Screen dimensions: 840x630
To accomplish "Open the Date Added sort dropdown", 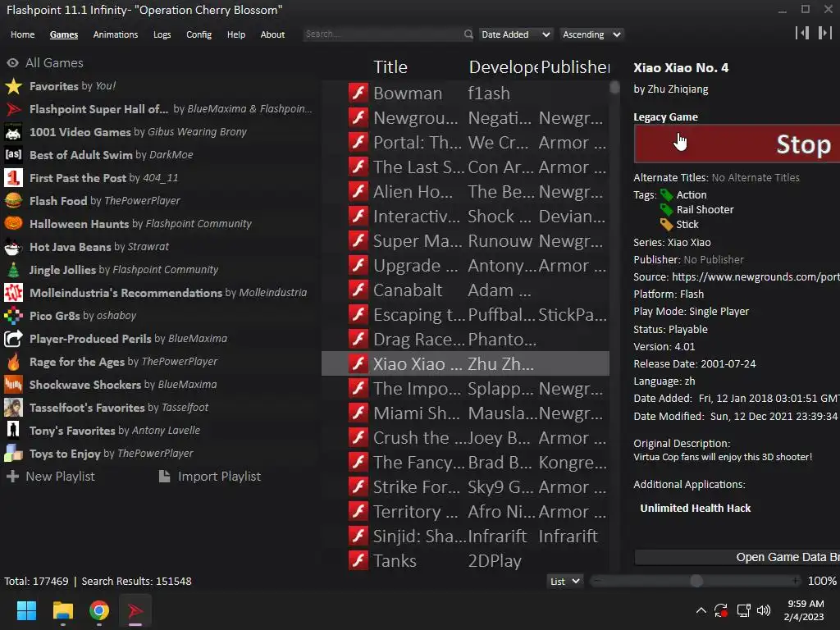I will tap(515, 34).
